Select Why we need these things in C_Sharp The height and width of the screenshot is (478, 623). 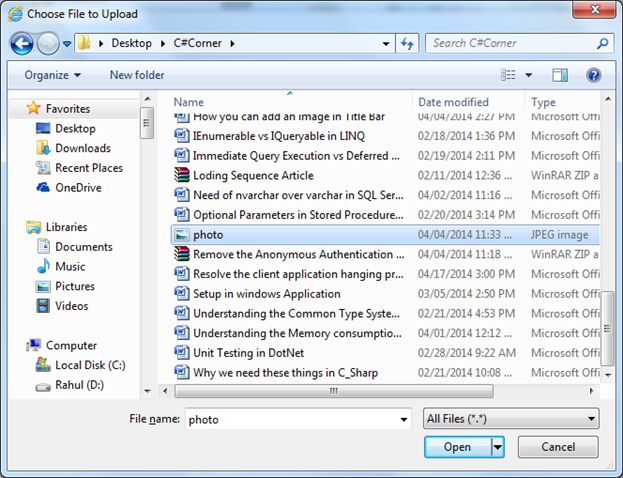coord(285,373)
